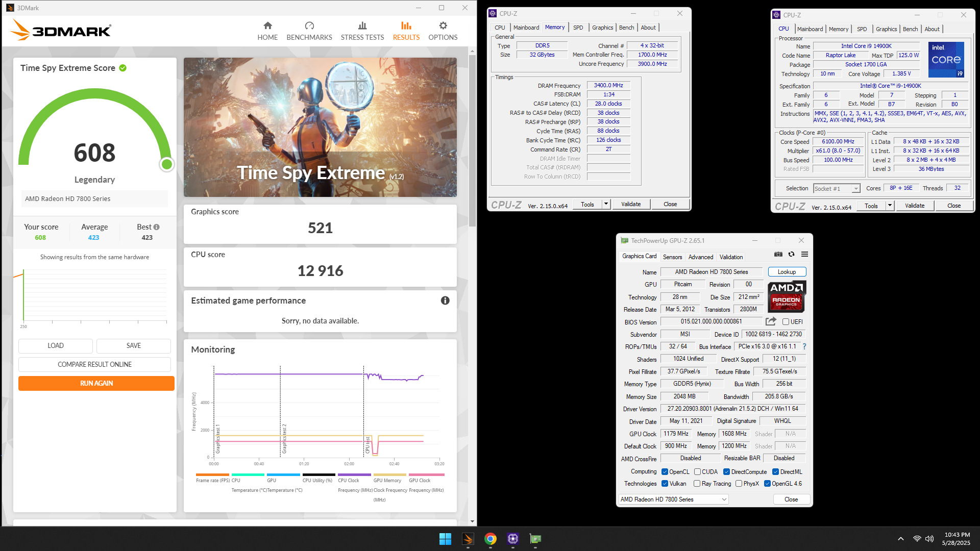
Task: Click COMPARE RESULT ONLINE button
Action: 94,364
